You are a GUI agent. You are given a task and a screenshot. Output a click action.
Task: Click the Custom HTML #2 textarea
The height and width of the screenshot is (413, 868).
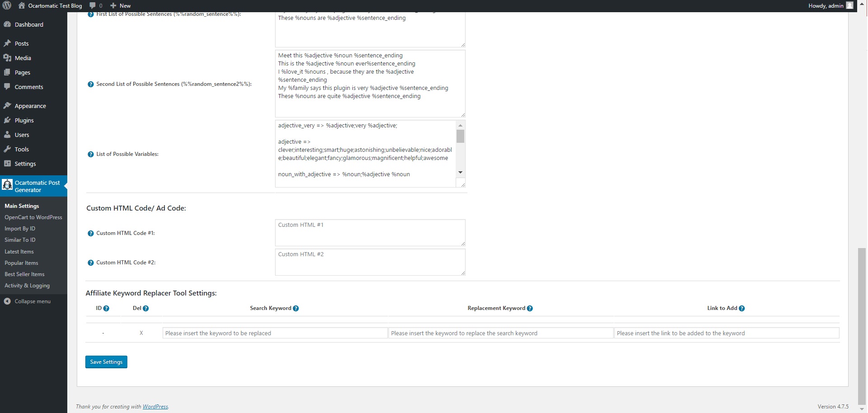[370, 262]
